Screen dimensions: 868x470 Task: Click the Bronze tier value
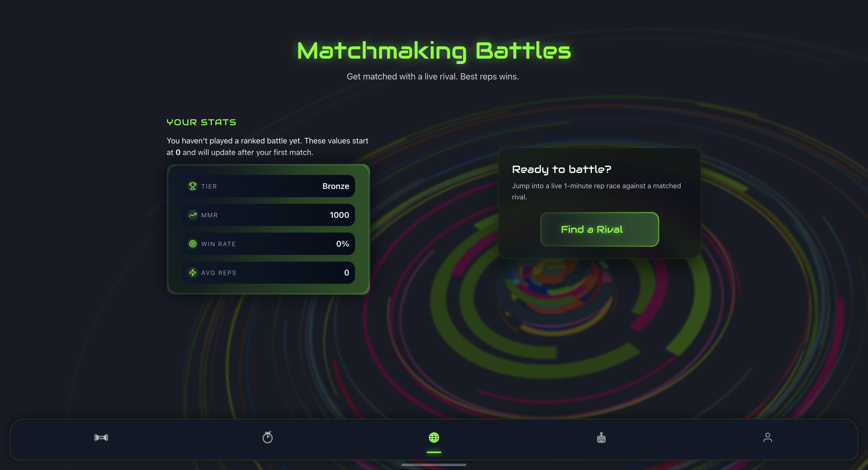[336, 186]
